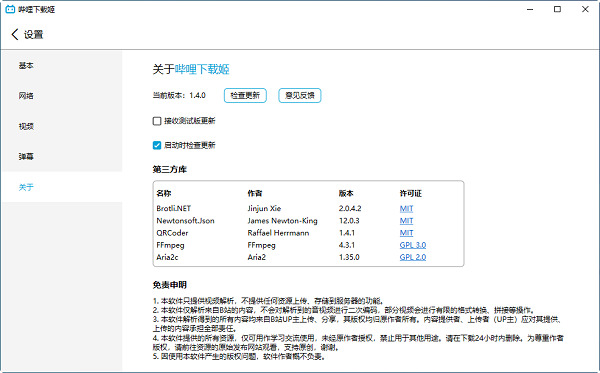Click the 版本 column header

pyautogui.click(x=346, y=194)
